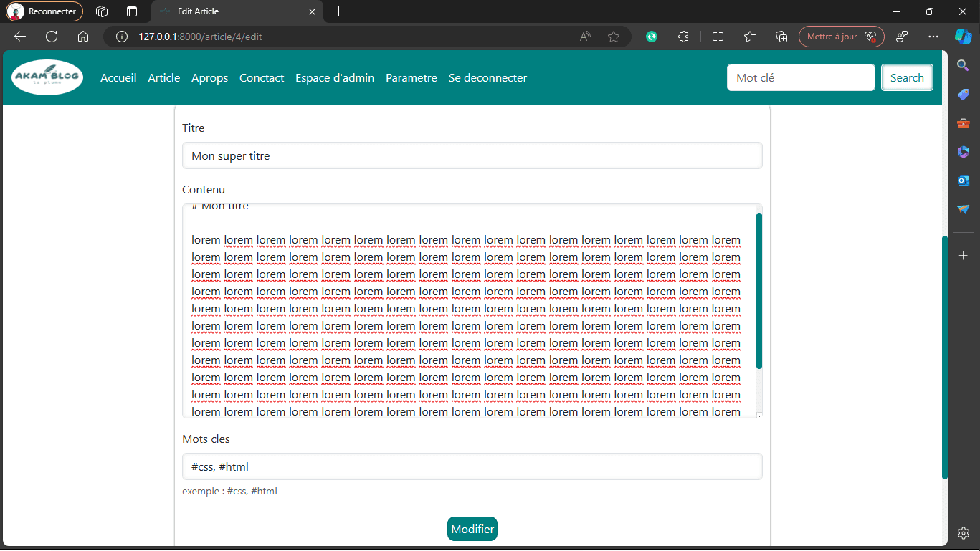Focus the Mot clé search field

pyautogui.click(x=801, y=77)
